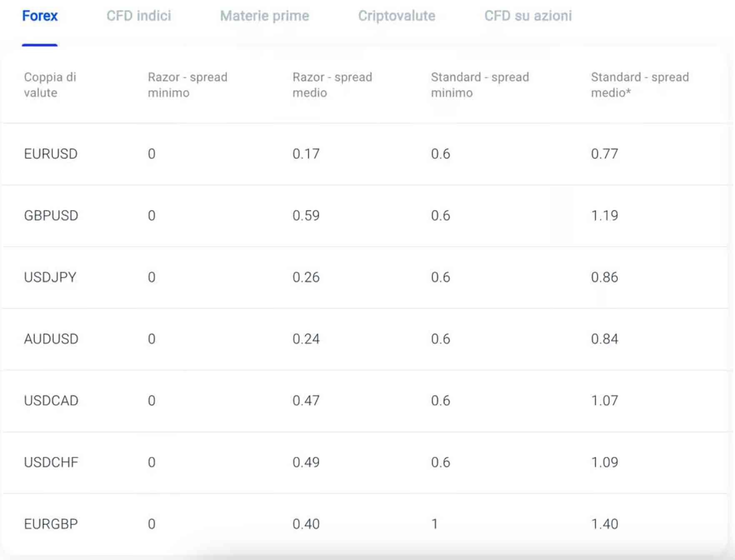Select the USDCHF currency pair

click(x=51, y=462)
